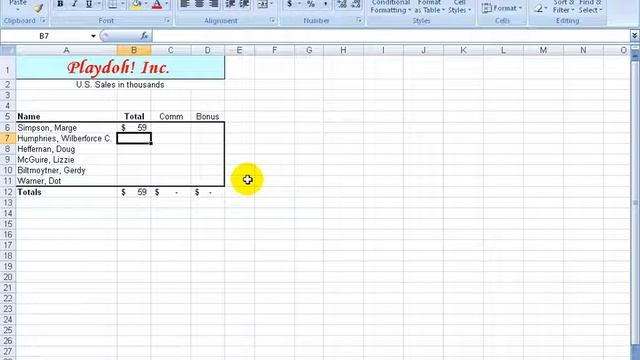The image size is (640, 360).
Task: Apply Percent Style number format
Action: click(311, 4)
